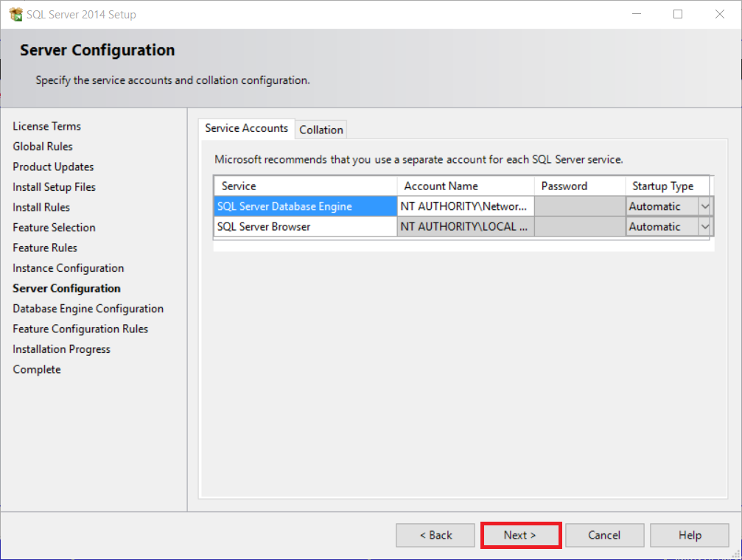Select the Complete step
The image size is (742, 560).
[x=37, y=370]
